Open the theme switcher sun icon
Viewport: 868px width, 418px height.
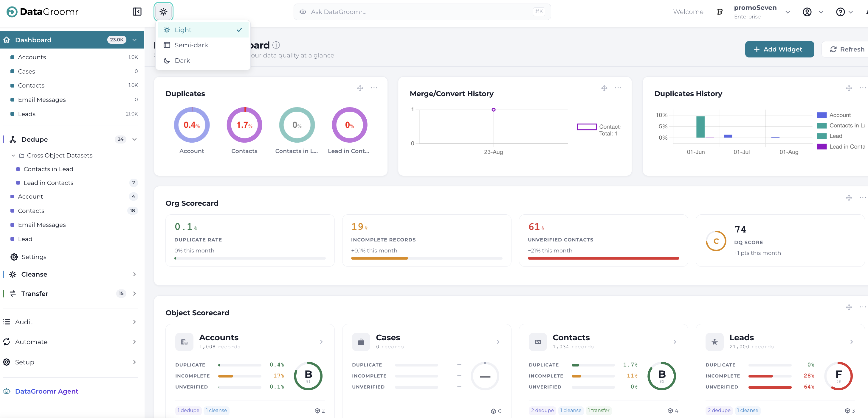tap(163, 12)
